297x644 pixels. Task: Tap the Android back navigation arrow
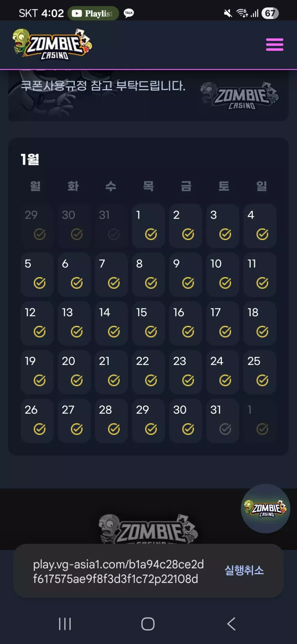[x=231, y=624]
